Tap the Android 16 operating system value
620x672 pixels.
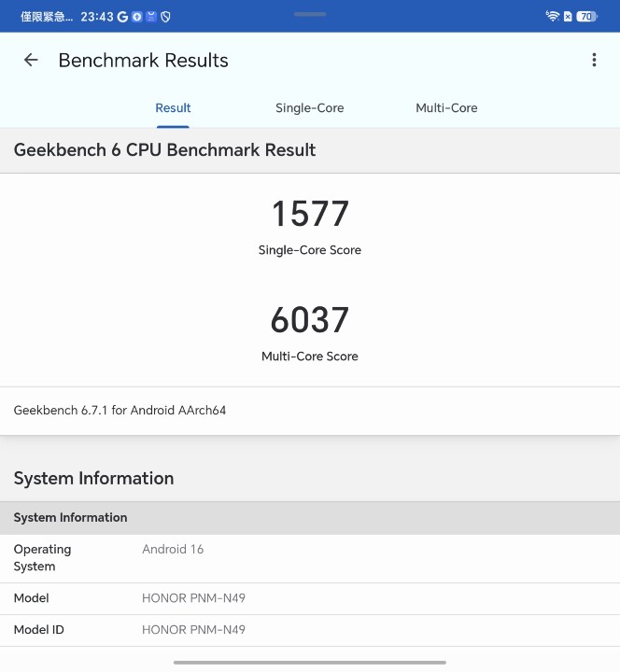[x=173, y=549]
